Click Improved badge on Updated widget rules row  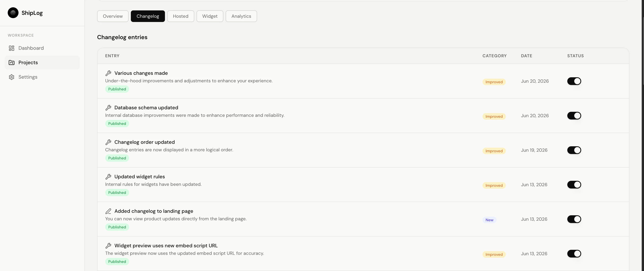[494, 185]
